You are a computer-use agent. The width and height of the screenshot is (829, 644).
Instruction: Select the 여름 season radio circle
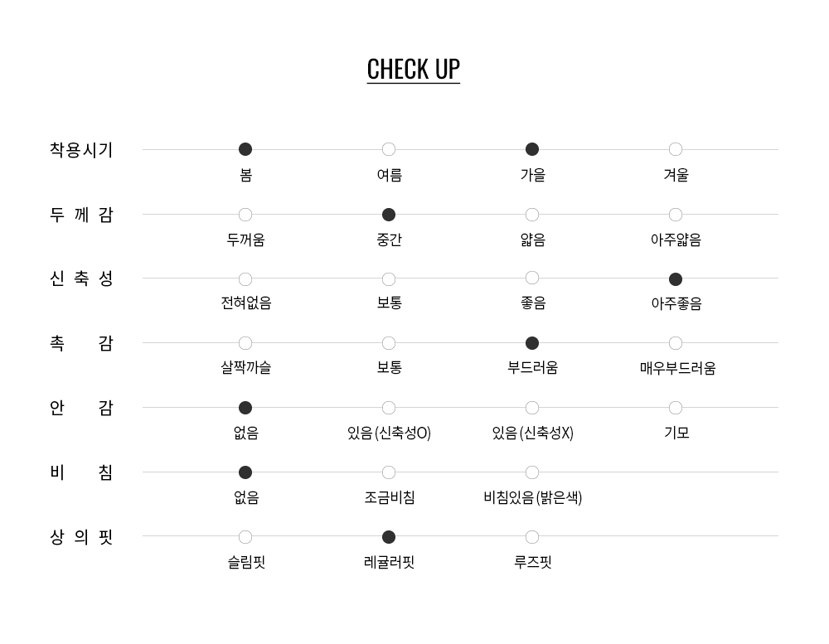pyautogui.click(x=389, y=149)
